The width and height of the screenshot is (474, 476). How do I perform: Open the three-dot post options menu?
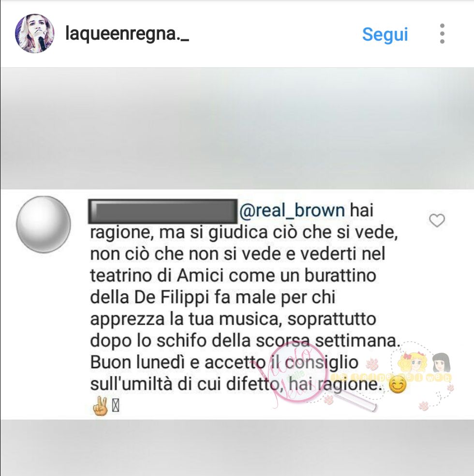pyautogui.click(x=442, y=34)
